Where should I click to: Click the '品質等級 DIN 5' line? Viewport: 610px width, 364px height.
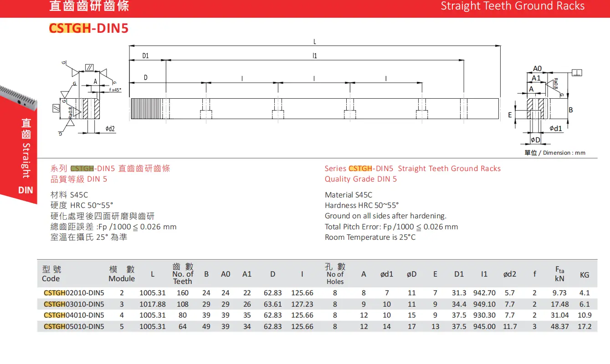[79, 179]
